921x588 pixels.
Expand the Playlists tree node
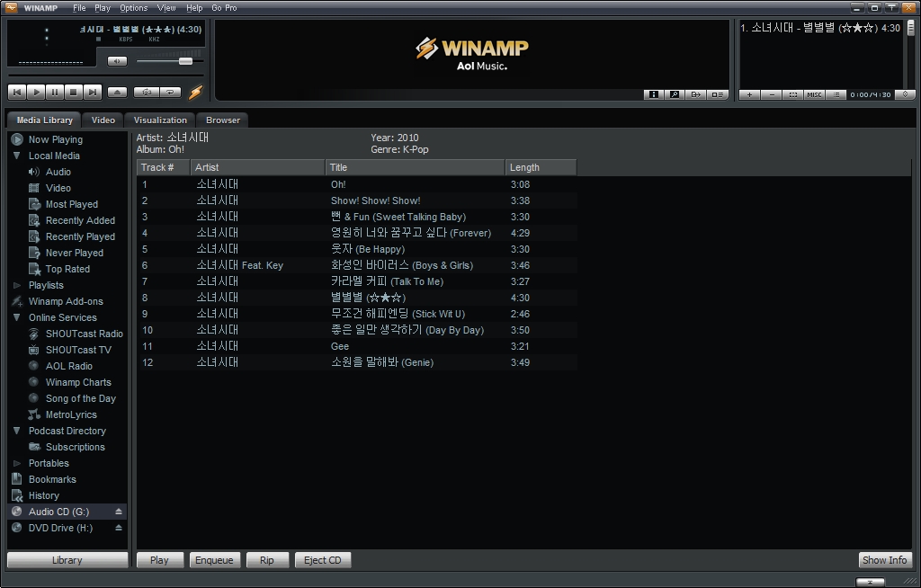(16, 285)
